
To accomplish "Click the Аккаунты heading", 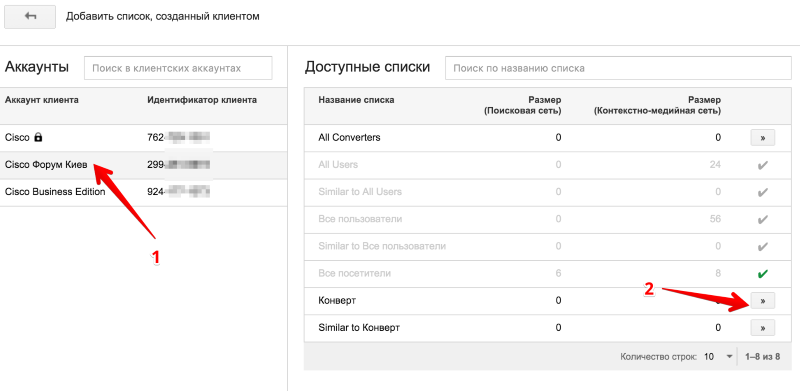I will (37, 67).
